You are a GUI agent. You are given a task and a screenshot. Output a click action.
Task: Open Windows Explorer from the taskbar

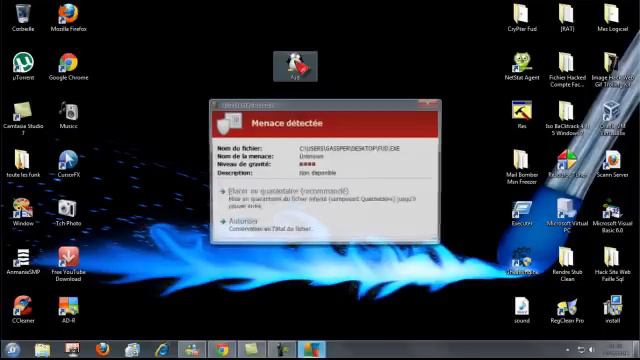42,350
